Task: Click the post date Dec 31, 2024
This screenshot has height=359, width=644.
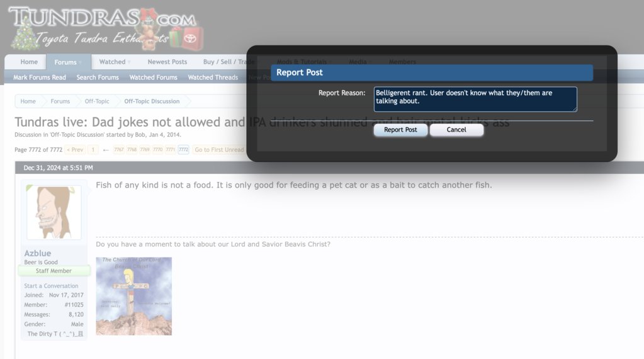Action: tap(58, 168)
